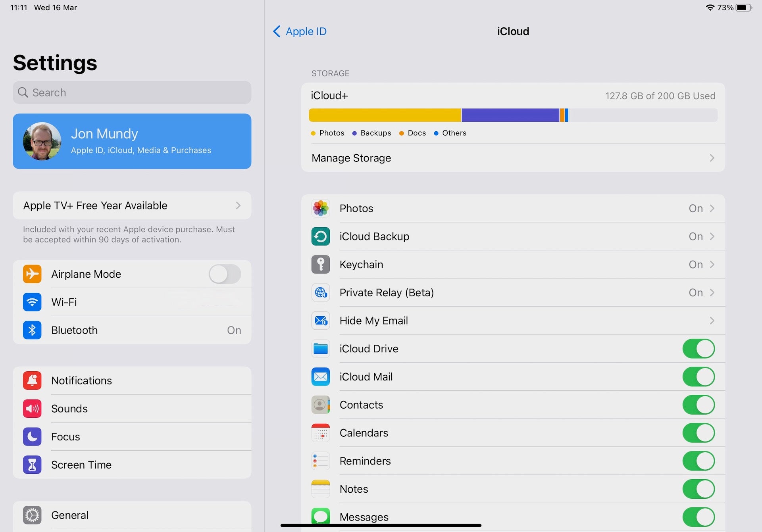Tap Jon Mundy profile photo
The height and width of the screenshot is (532, 762).
pyautogui.click(x=42, y=141)
